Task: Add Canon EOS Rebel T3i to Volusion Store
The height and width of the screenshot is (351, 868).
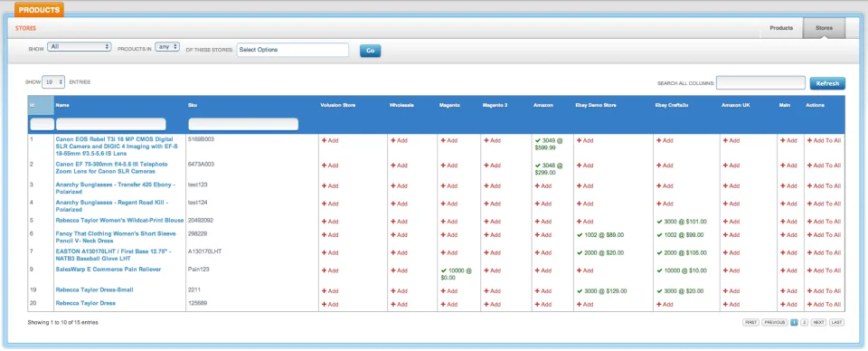Action: coord(330,140)
